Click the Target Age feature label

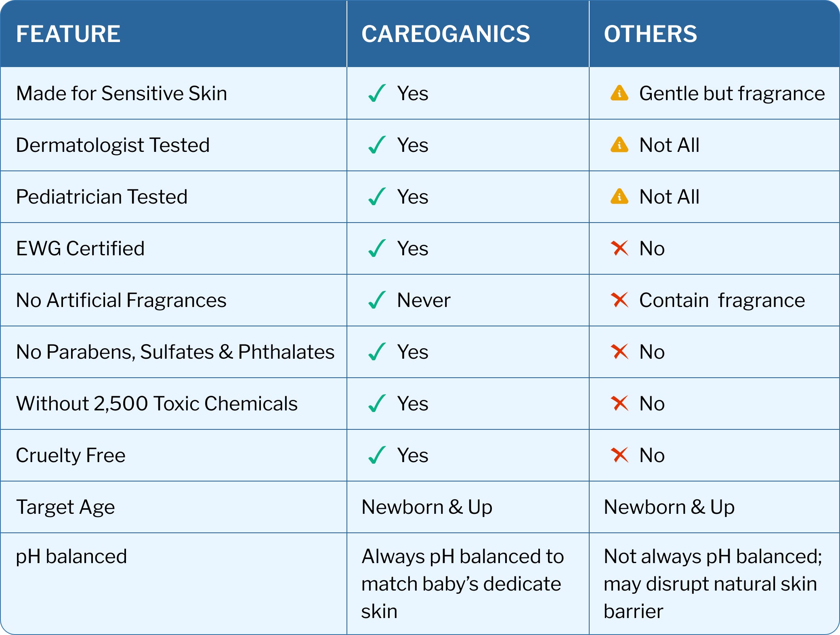65,507
